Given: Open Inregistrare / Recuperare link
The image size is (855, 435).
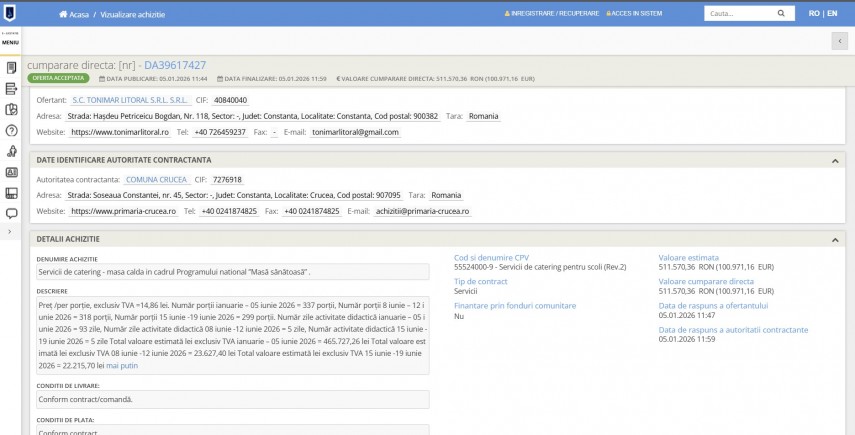Looking at the screenshot, I should 554,14.
